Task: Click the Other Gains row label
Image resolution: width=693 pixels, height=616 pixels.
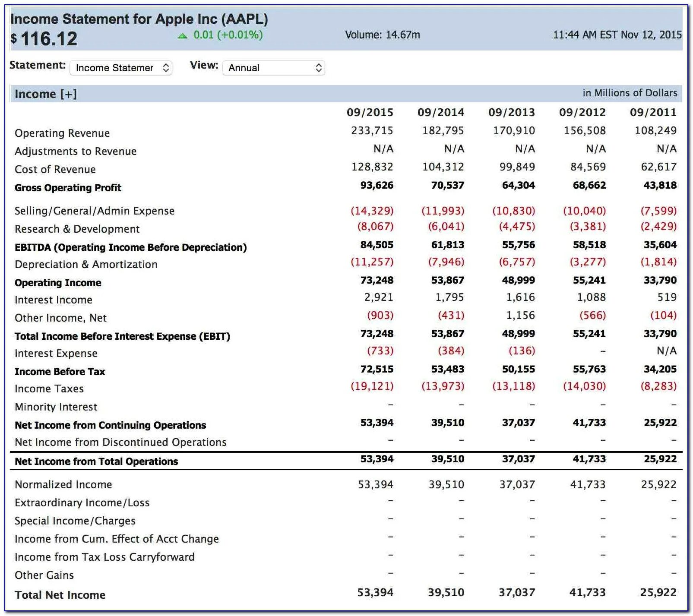Action: 44,575
